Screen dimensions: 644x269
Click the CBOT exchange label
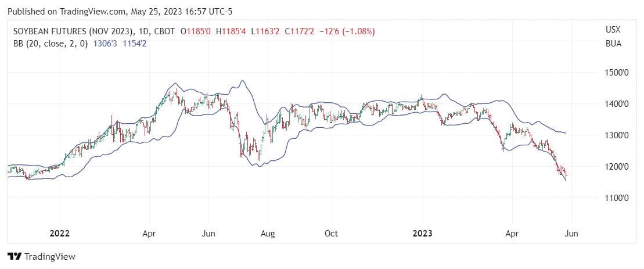(x=166, y=31)
